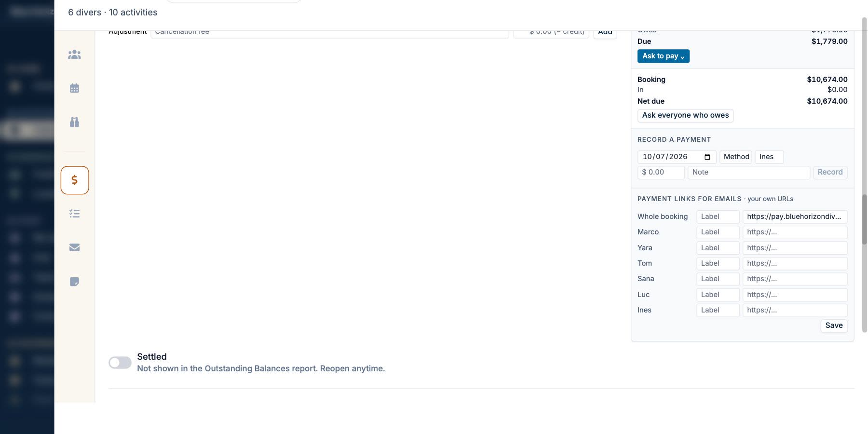Click Marco's payment URL field
The image size is (868, 434).
click(x=795, y=232)
